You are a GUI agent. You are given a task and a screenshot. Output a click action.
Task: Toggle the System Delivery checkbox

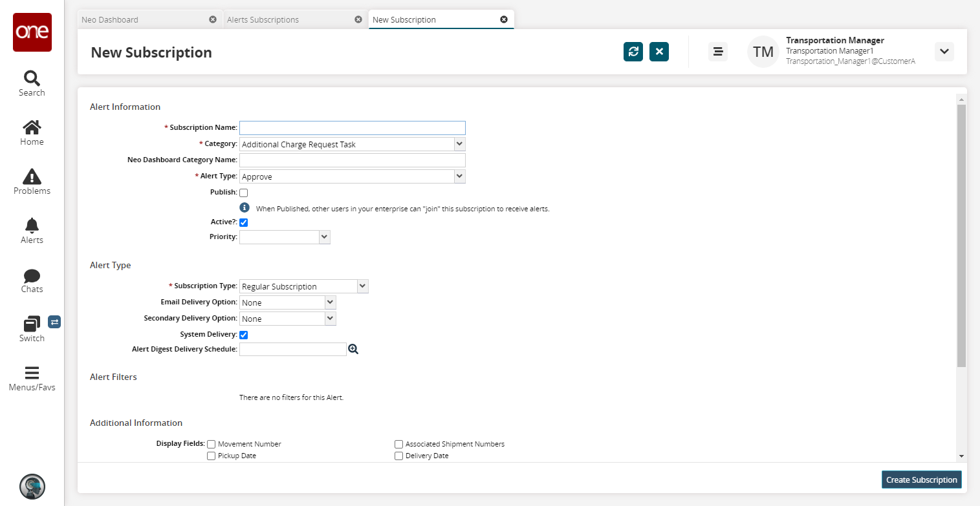[x=244, y=335]
